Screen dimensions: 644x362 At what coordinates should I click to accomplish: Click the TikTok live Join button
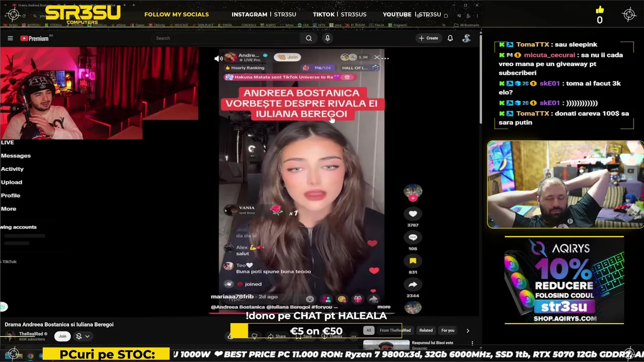288,57
